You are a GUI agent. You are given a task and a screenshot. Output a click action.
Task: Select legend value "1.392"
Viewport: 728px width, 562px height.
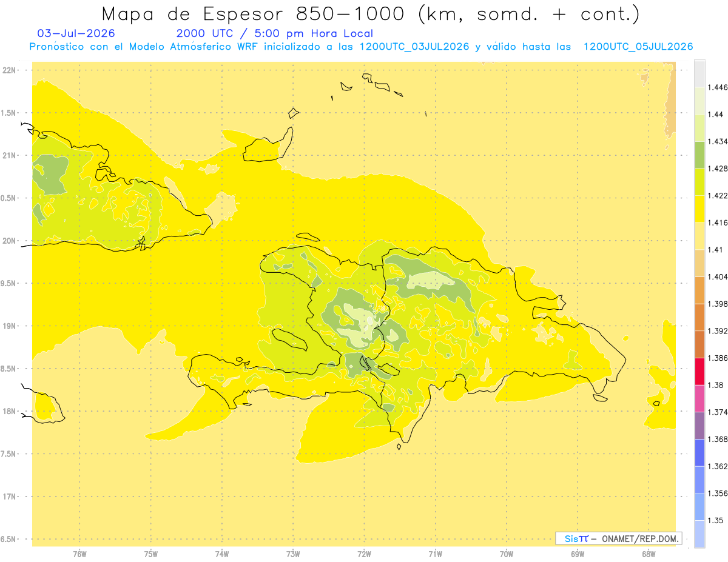718,331
